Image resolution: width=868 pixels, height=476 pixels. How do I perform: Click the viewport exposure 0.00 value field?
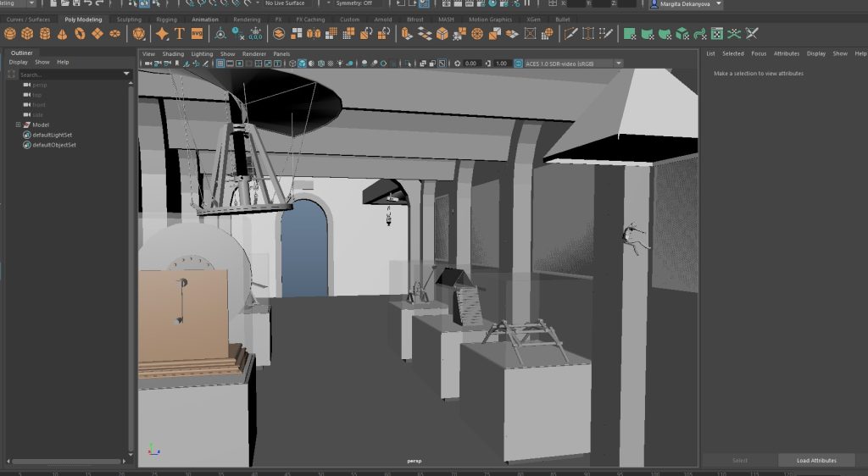pos(471,64)
